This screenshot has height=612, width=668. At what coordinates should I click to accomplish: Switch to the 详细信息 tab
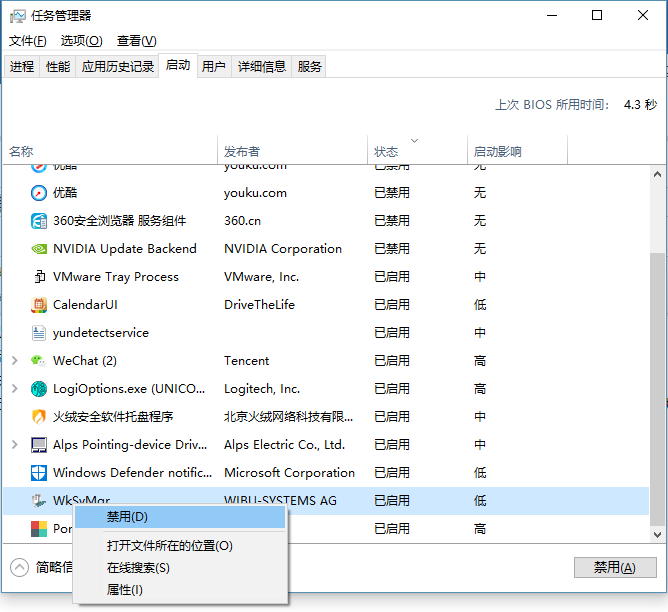(262, 66)
